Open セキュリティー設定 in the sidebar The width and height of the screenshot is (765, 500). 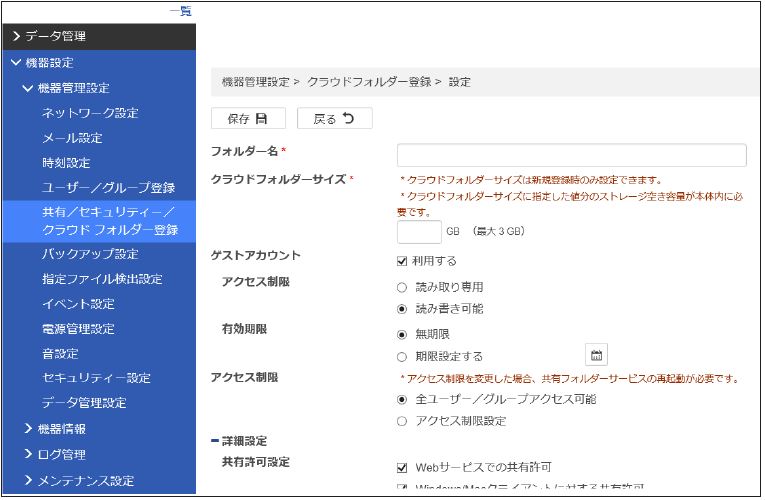coord(96,378)
